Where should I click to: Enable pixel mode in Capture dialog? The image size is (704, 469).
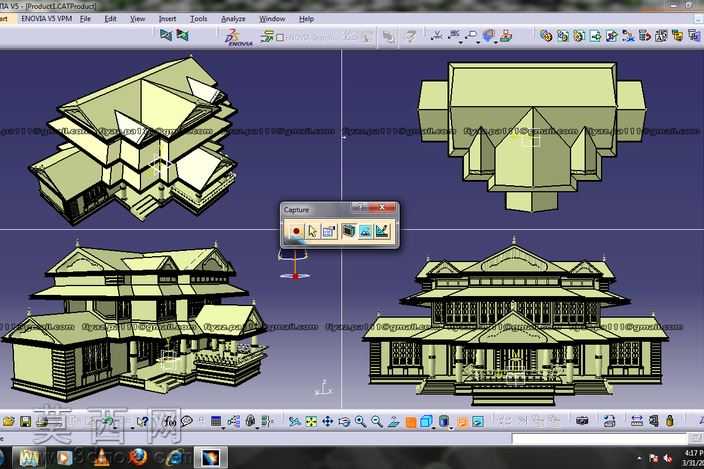point(365,231)
